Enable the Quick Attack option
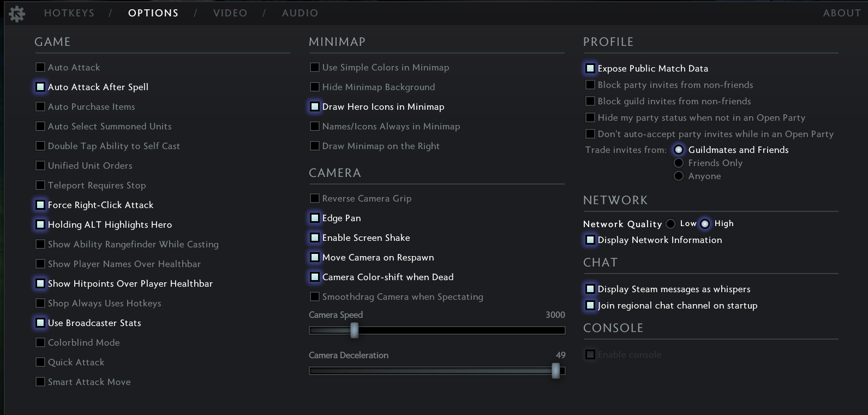This screenshot has height=415, width=868. [x=40, y=362]
